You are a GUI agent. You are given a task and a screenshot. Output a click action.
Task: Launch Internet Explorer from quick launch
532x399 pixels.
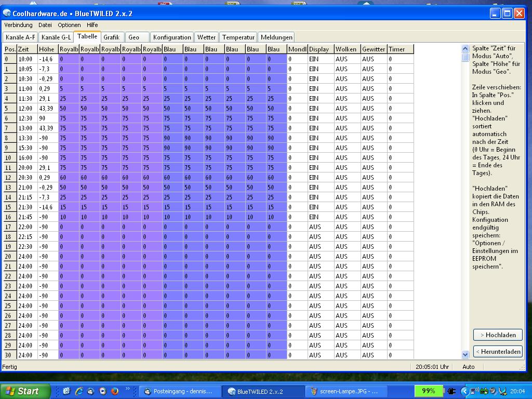click(78, 391)
